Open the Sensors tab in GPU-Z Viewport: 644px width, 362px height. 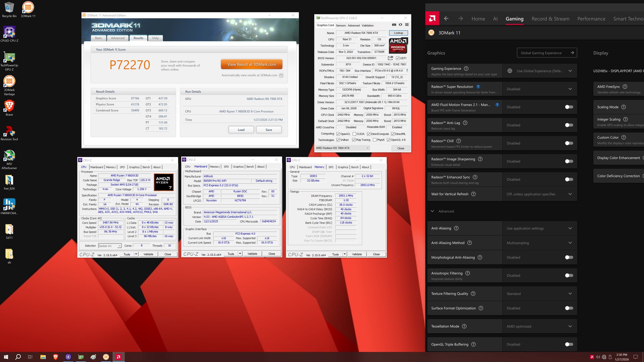[x=341, y=25]
